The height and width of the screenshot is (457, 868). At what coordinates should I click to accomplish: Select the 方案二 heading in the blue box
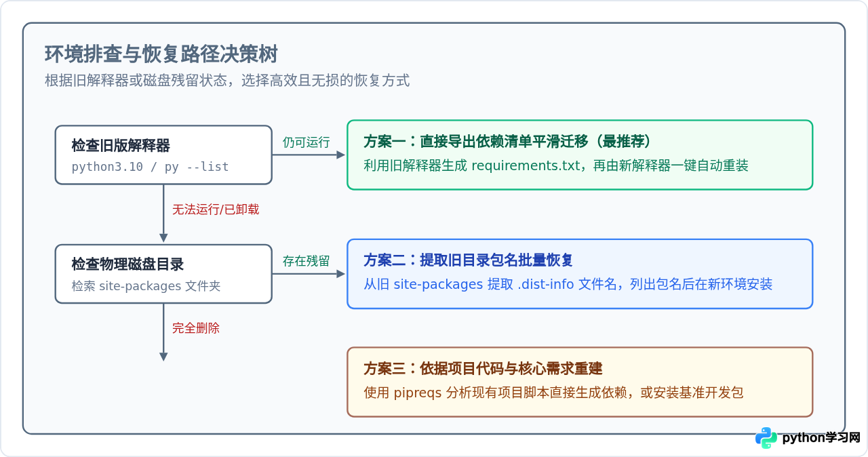tap(468, 260)
